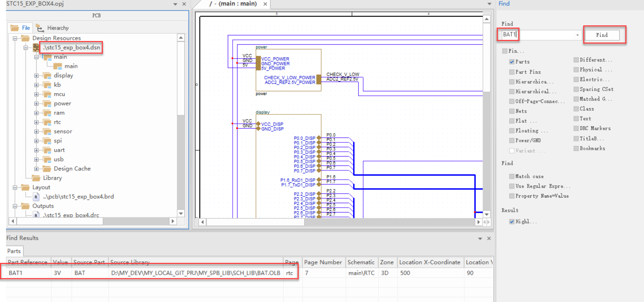Image resolution: width=644 pixels, height=302 pixels.
Task: Click the schematic horizontal scrollbar thumb
Action: pyautogui.click(x=255, y=222)
